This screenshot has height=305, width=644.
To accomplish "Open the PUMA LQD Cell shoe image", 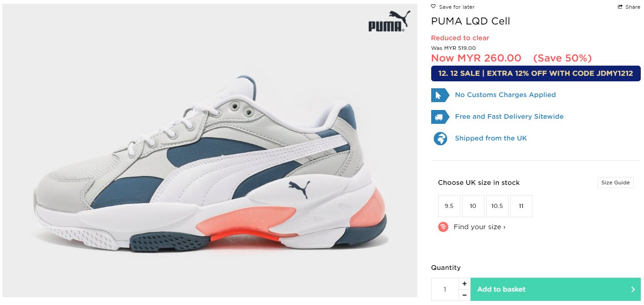I will pos(210,151).
